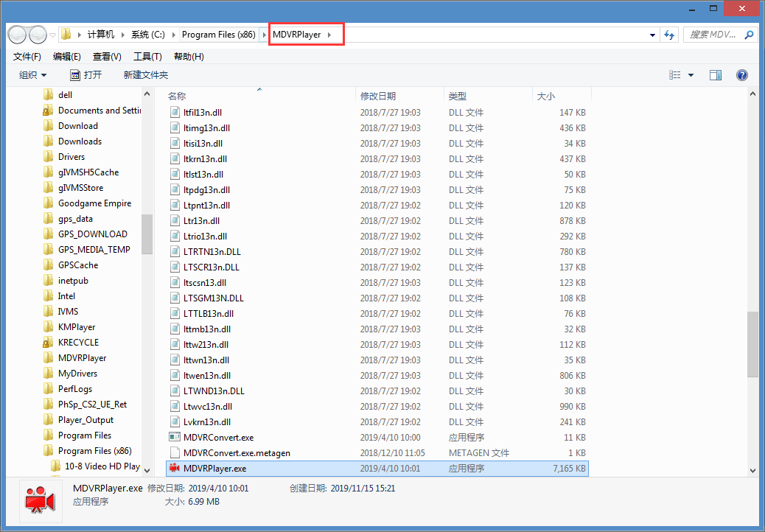Click the magnifier search icon
Image resolution: width=765 pixels, height=532 pixels.
749,35
